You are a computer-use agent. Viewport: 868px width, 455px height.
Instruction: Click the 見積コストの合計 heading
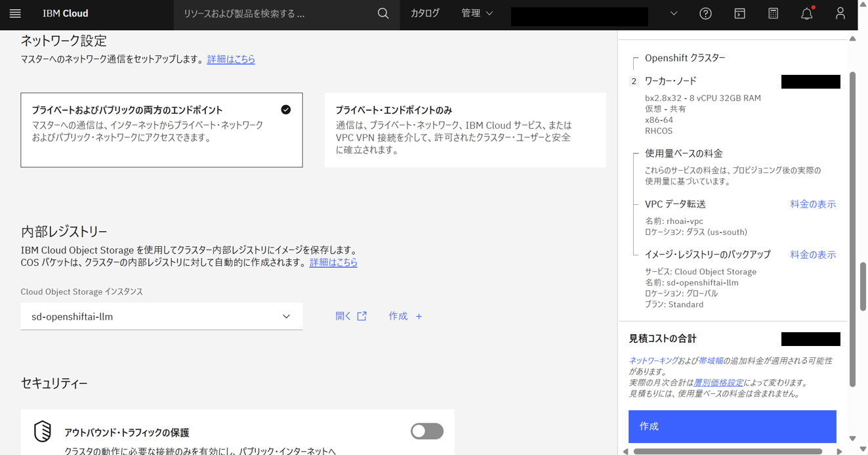663,339
